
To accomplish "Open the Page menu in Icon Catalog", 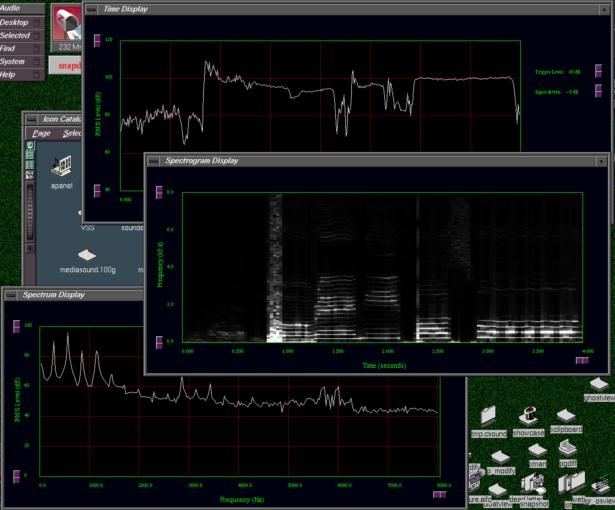I will [41, 133].
